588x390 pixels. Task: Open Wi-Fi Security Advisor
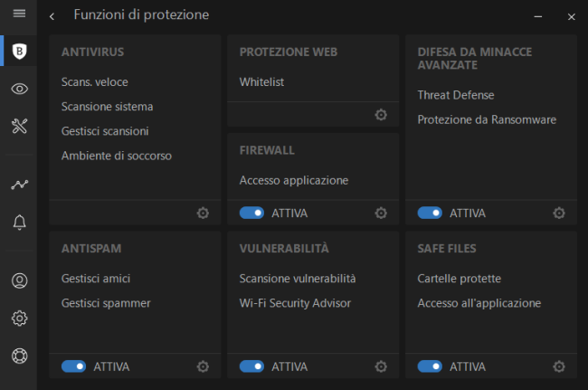tap(295, 303)
